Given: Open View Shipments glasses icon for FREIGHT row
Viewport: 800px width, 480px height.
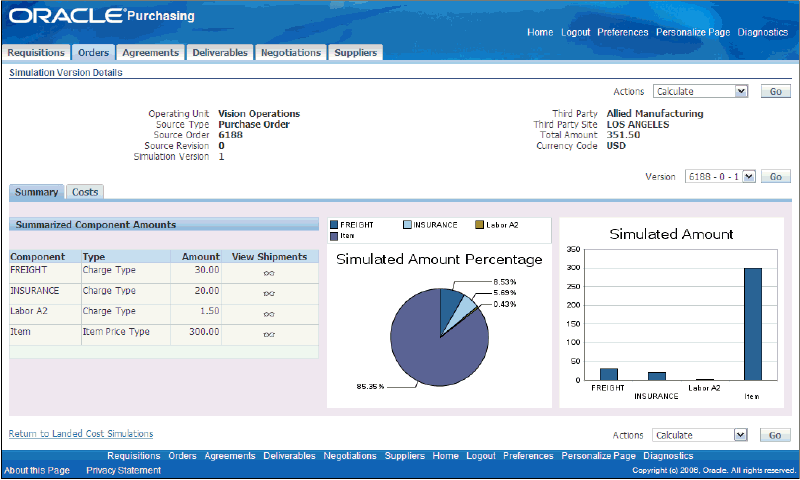Looking at the screenshot, I should (x=269, y=273).
